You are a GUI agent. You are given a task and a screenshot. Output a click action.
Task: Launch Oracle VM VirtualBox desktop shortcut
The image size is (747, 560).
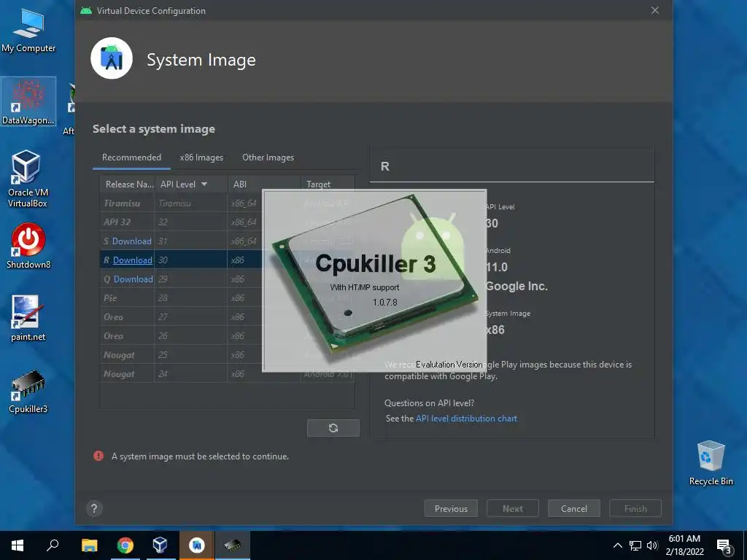[x=28, y=179]
